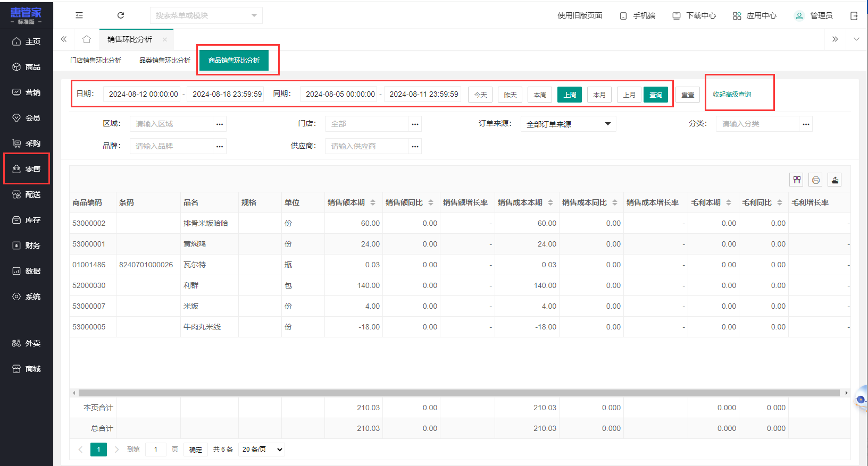Image resolution: width=868 pixels, height=466 pixels.
Task: Toggle the sidebar collapse hamburger icon
Action: pos(79,15)
